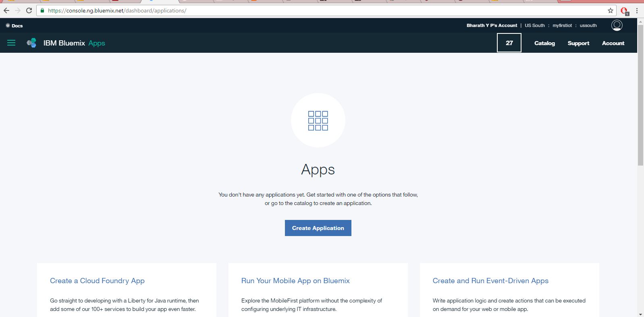
Task: Open the red browser extension icon
Action: (624, 11)
